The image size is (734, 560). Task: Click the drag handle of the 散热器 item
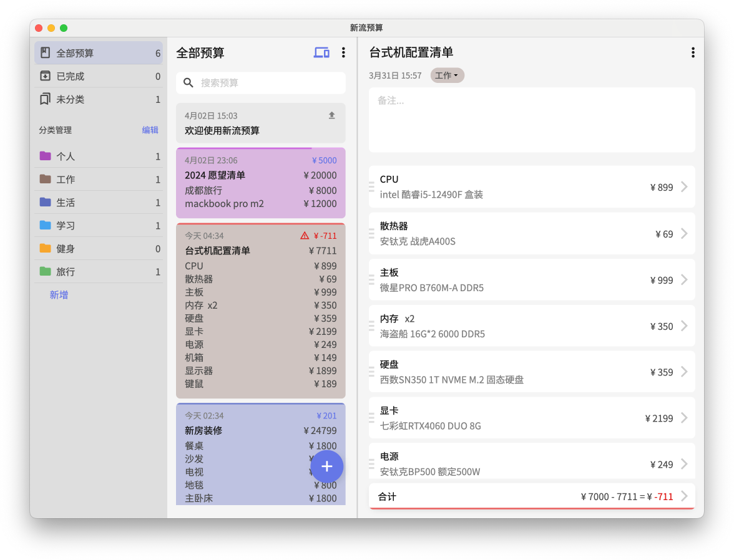click(x=372, y=233)
